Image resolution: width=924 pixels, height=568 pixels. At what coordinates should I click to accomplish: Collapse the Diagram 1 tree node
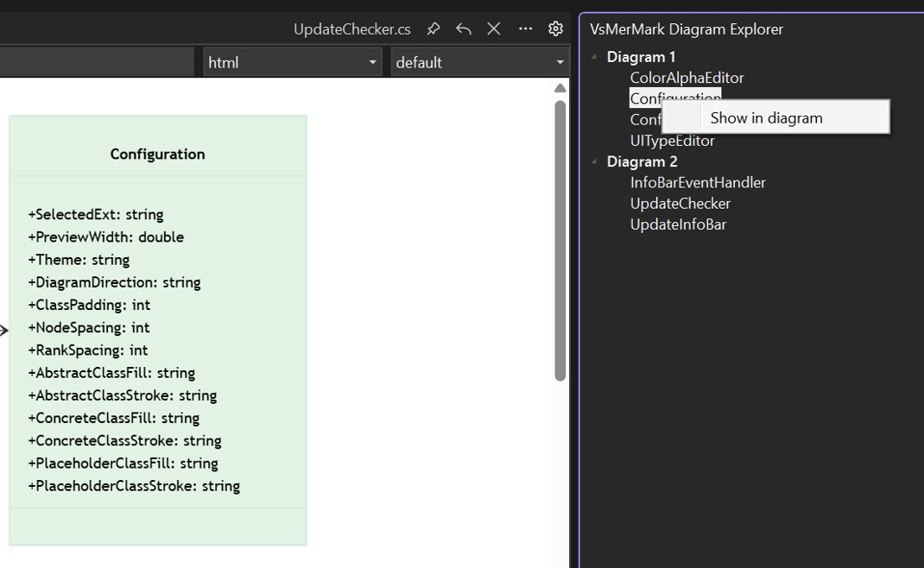pyautogui.click(x=594, y=57)
